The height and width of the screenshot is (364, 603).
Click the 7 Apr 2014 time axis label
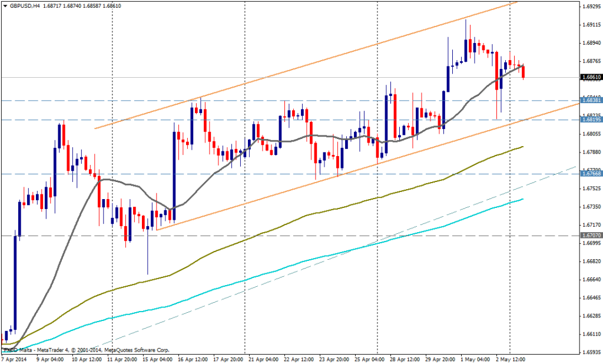pos(14,358)
